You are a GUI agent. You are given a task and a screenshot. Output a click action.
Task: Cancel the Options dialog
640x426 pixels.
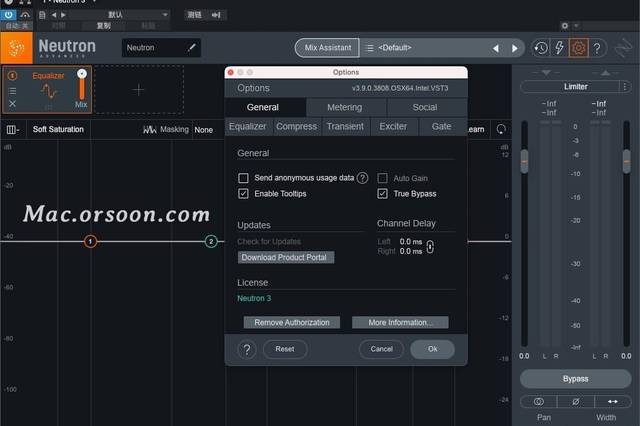[x=382, y=349]
